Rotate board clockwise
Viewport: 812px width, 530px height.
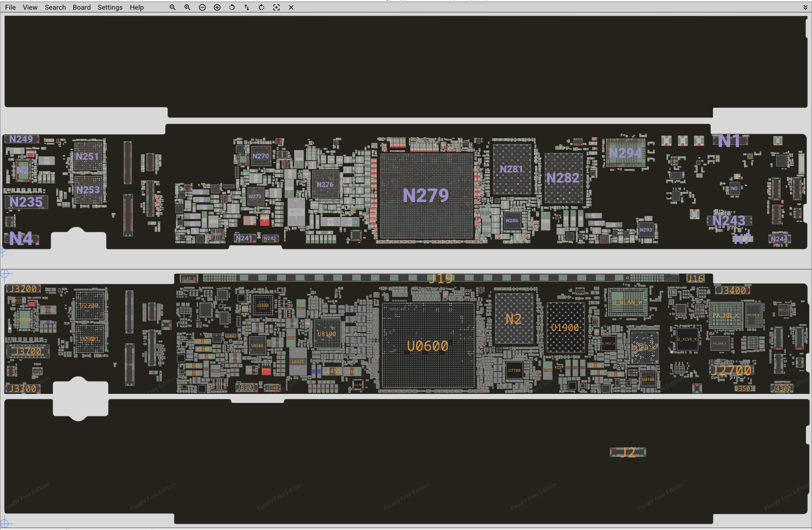coord(261,7)
